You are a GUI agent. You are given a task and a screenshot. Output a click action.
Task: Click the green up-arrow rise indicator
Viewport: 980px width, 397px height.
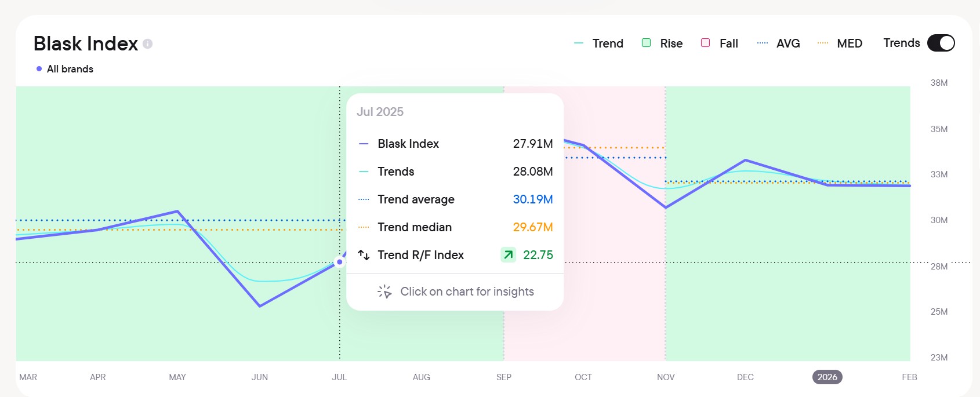click(x=509, y=255)
